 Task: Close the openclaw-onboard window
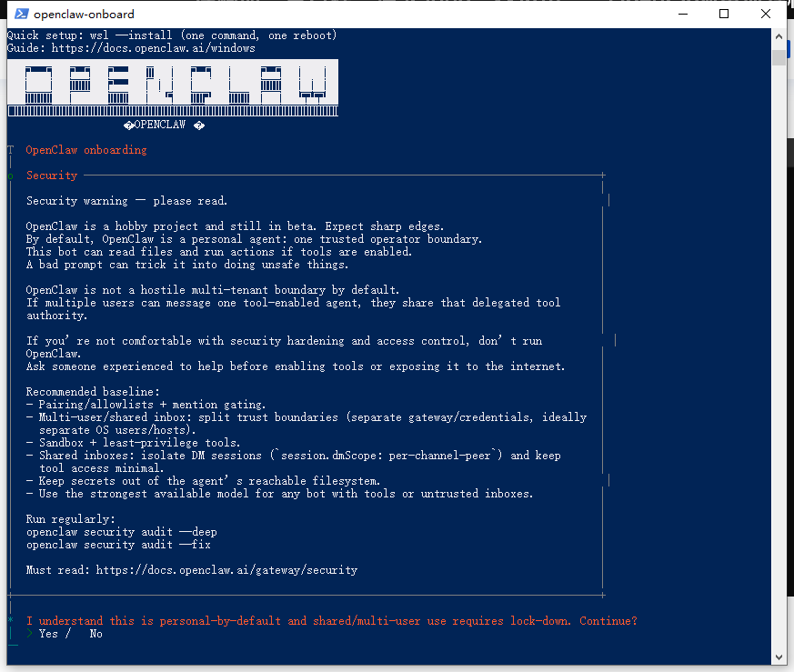click(x=766, y=14)
